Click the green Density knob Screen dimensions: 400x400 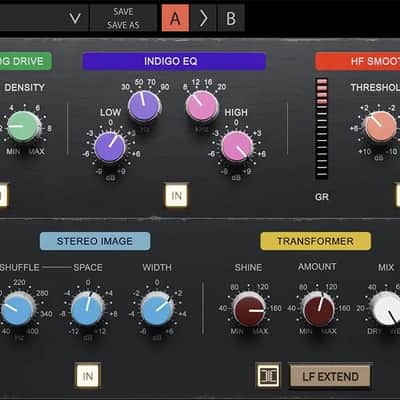click(23, 127)
